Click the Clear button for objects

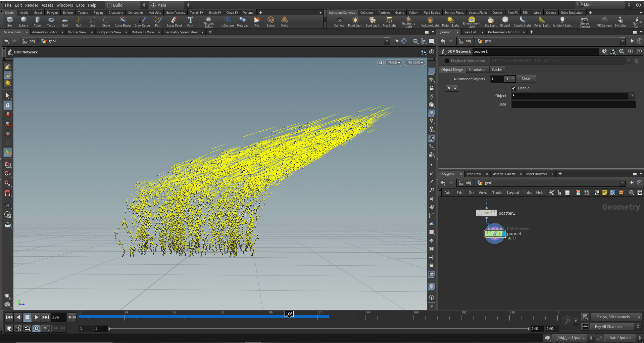point(526,78)
